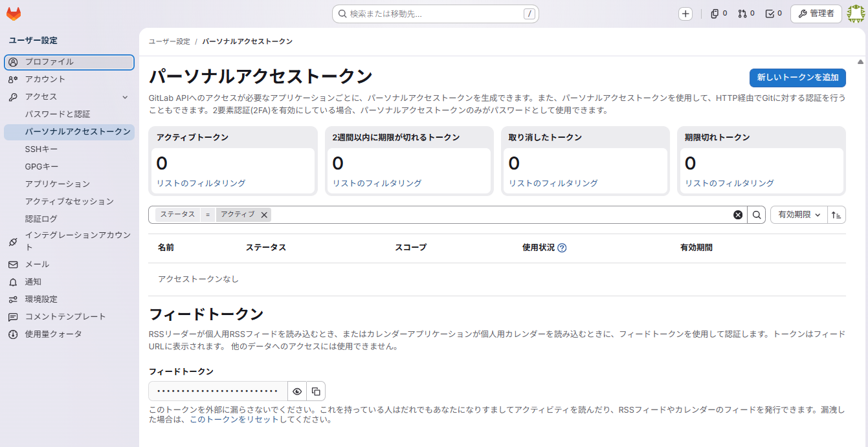Image resolution: width=868 pixels, height=447 pixels.
Task: Click the 新しいトークンを追加 button
Action: (x=797, y=78)
